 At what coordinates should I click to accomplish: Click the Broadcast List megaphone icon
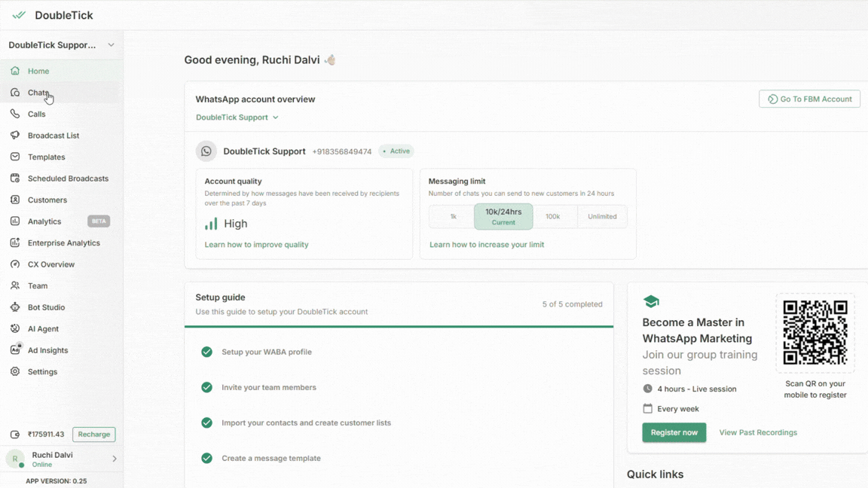coord(15,136)
